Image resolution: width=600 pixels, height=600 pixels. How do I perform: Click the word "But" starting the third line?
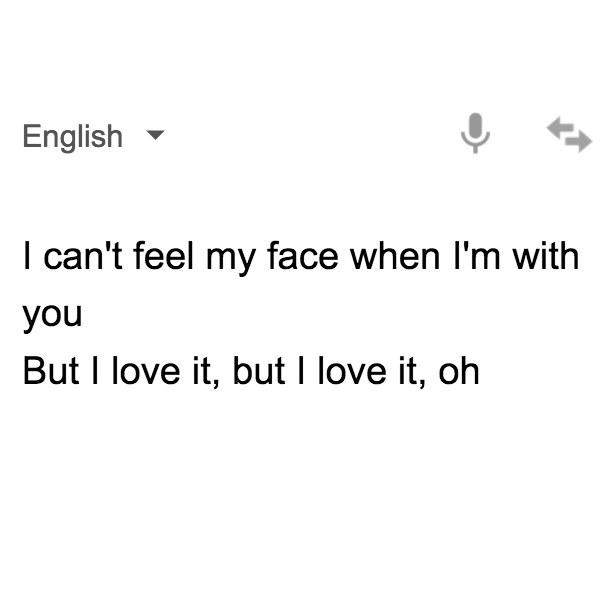click(x=51, y=371)
